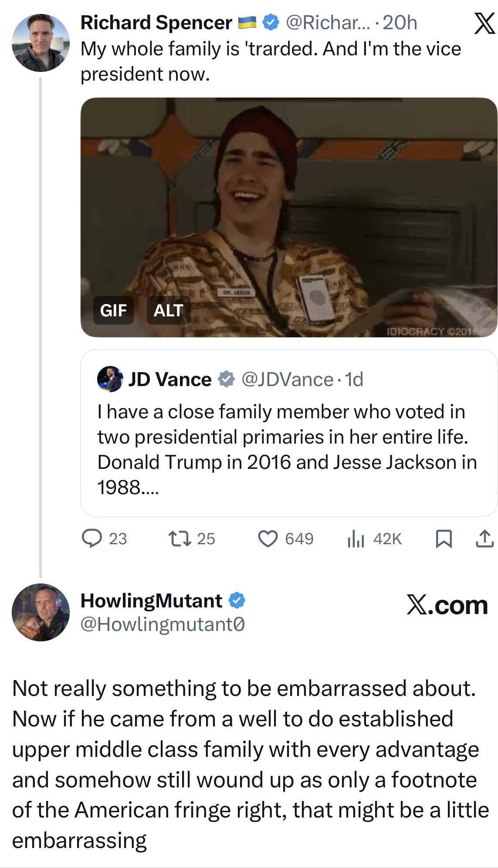
Task: Click the share upload icon
Action: click(484, 539)
